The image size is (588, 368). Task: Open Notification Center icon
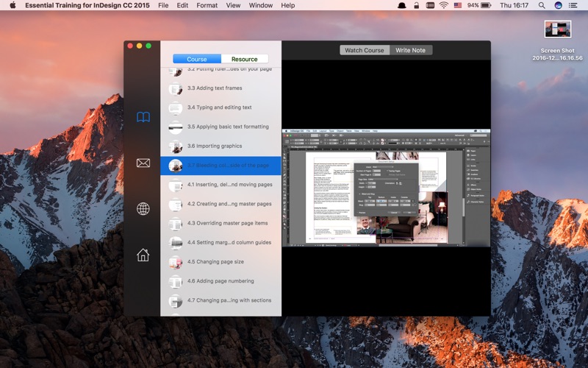click(573, 5)
